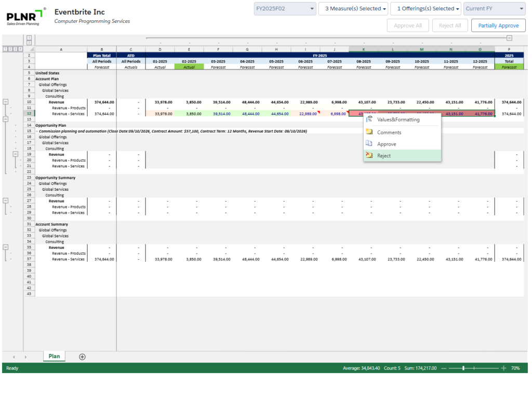Go to the next sheet with the right arrow
The image size is (532, 398).
click(25, 357)
